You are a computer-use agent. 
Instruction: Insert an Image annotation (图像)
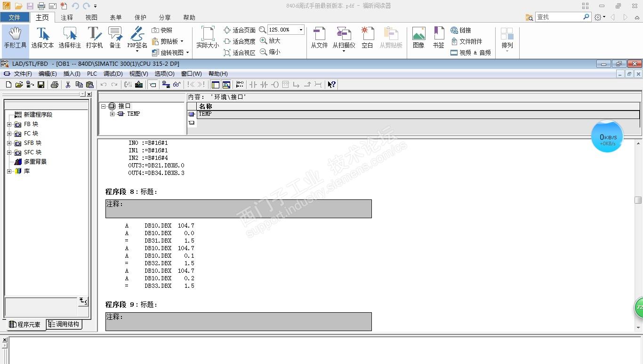point(418,38)
